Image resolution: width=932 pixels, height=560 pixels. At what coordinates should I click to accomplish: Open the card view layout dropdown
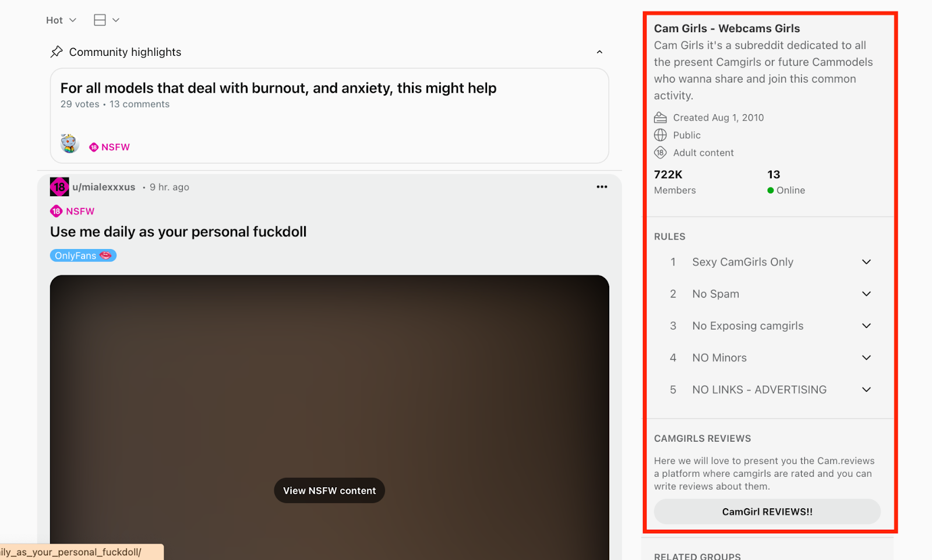click(107, 20)
